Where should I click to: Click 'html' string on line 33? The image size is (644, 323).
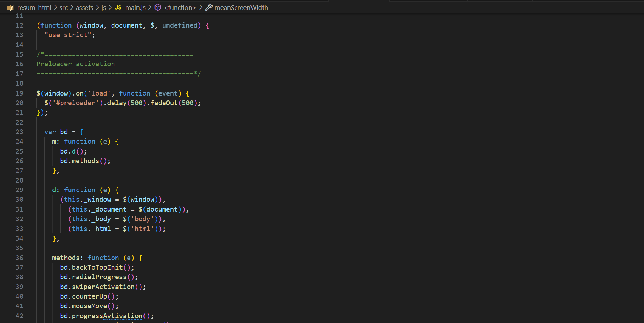142,229
